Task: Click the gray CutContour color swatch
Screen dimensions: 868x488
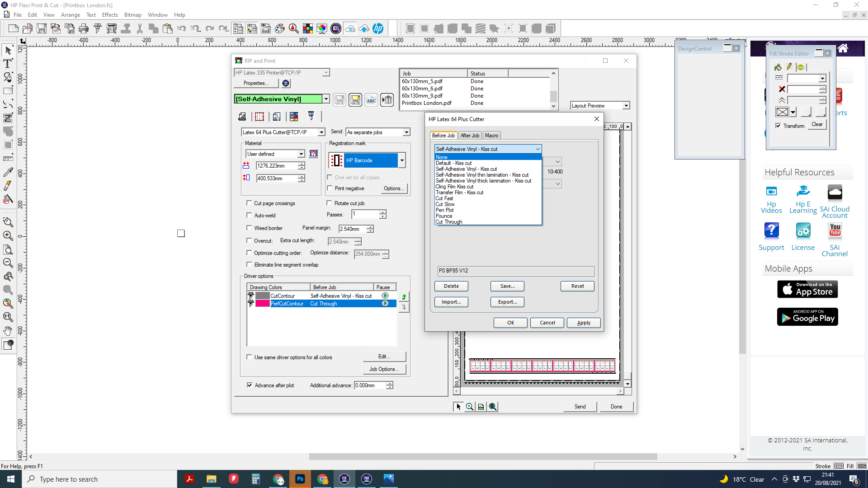Action: tap(263, 296)
